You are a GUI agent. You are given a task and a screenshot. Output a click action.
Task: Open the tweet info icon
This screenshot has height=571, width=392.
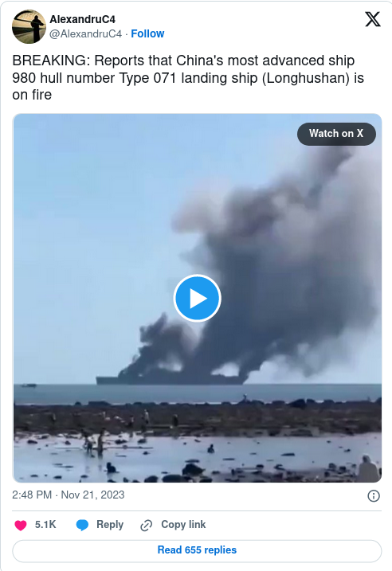coord(374,495)
